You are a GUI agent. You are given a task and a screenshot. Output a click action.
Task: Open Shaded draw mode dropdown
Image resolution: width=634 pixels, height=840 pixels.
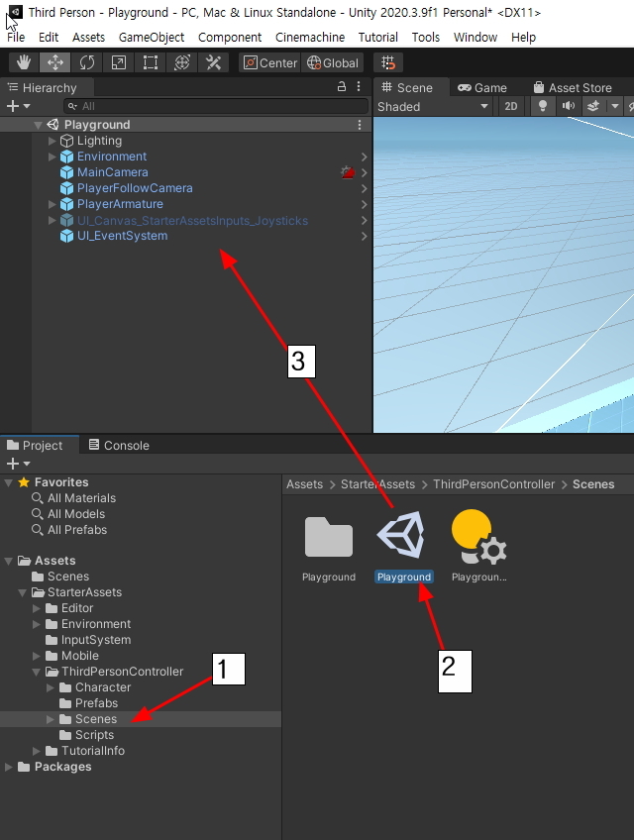433,106
